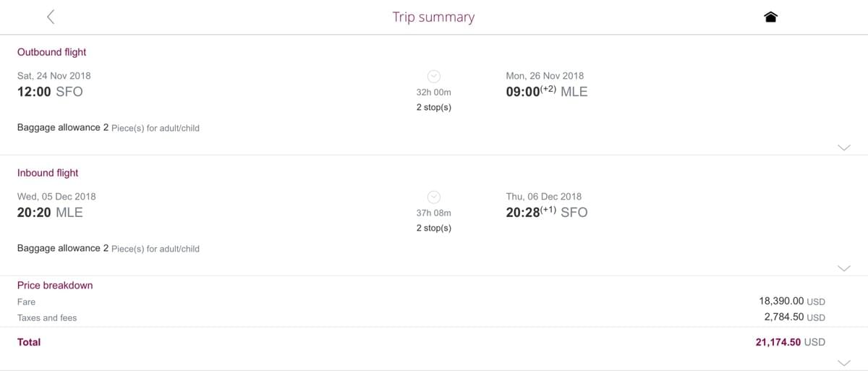Expand the Outbound flight details chevron

point(843,147)
